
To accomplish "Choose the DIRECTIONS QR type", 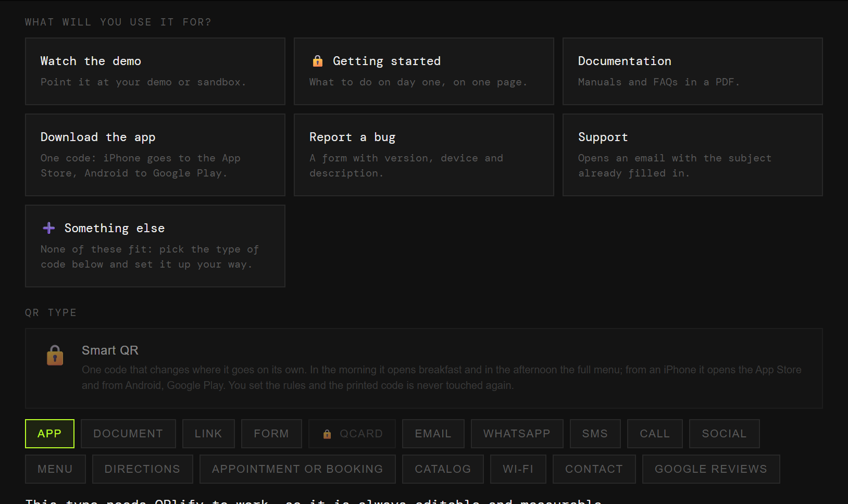I will 143,469.
